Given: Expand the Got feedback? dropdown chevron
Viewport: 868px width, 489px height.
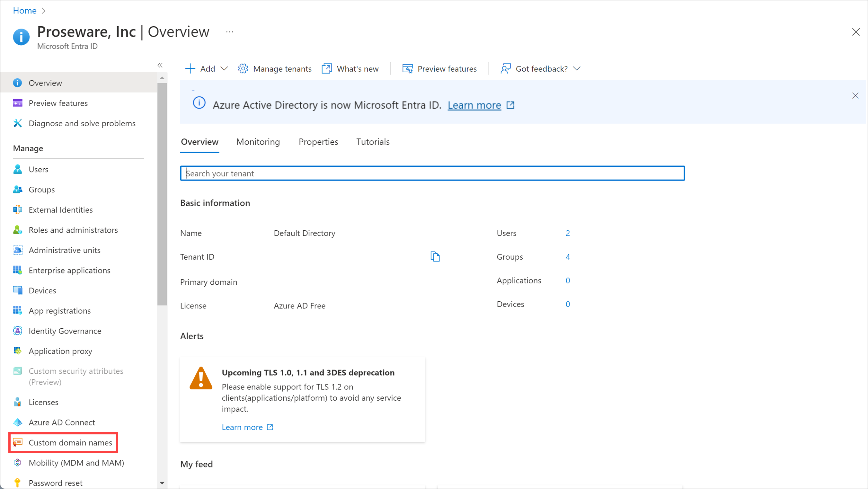Looking at the screenshot, I should 577,69.
